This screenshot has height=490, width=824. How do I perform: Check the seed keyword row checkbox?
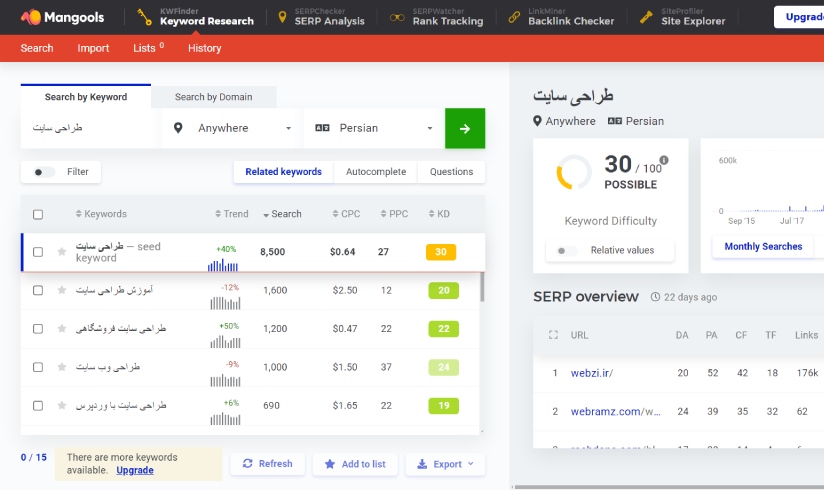pyautogui.click(x=38, y=252)
